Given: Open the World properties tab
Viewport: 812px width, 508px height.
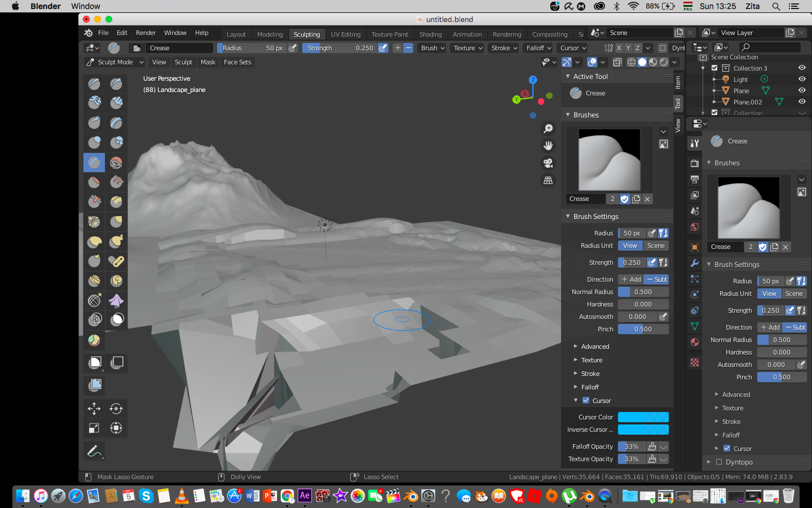Looking at the screenshot, I should (x=695, y=227).
